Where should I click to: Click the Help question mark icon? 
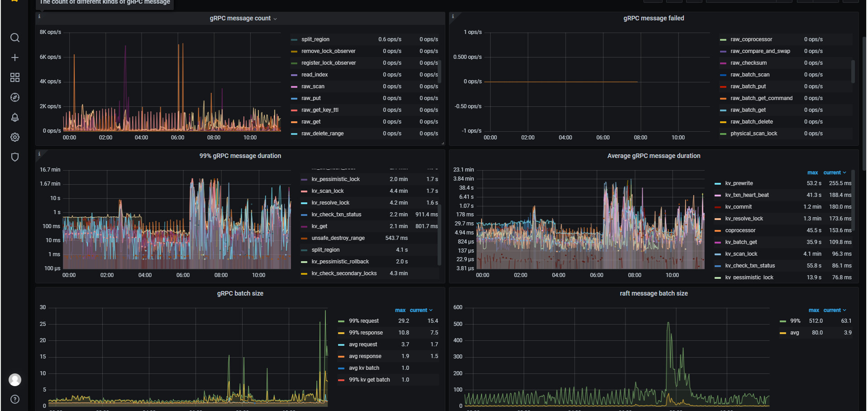15,399
